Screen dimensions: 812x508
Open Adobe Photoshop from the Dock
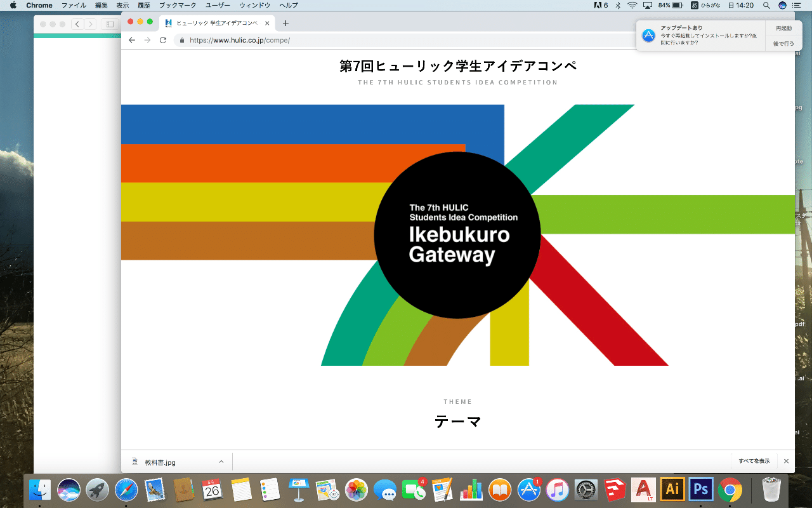pos(701,490)
